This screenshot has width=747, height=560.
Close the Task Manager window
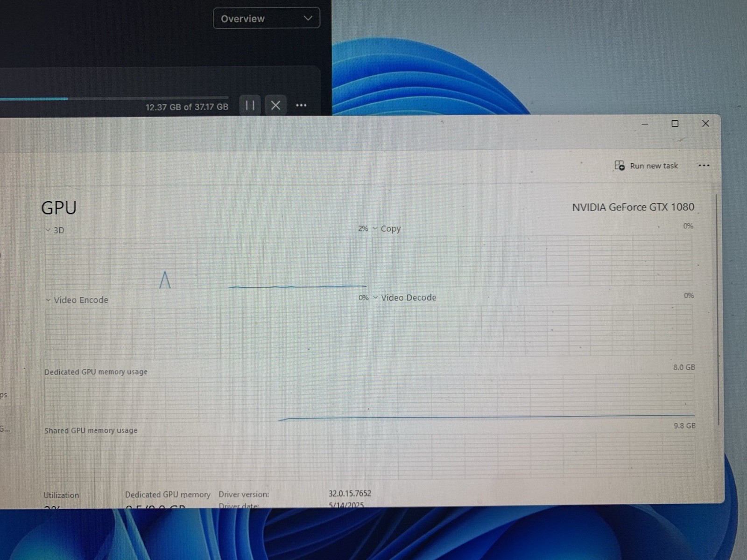[705, 124]
